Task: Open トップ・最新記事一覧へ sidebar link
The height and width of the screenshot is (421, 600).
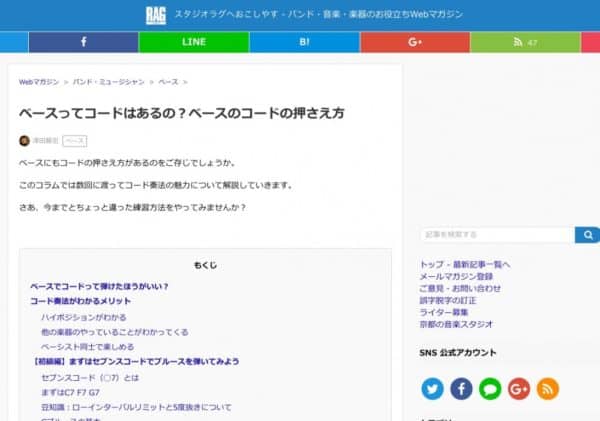Action: 465,264
